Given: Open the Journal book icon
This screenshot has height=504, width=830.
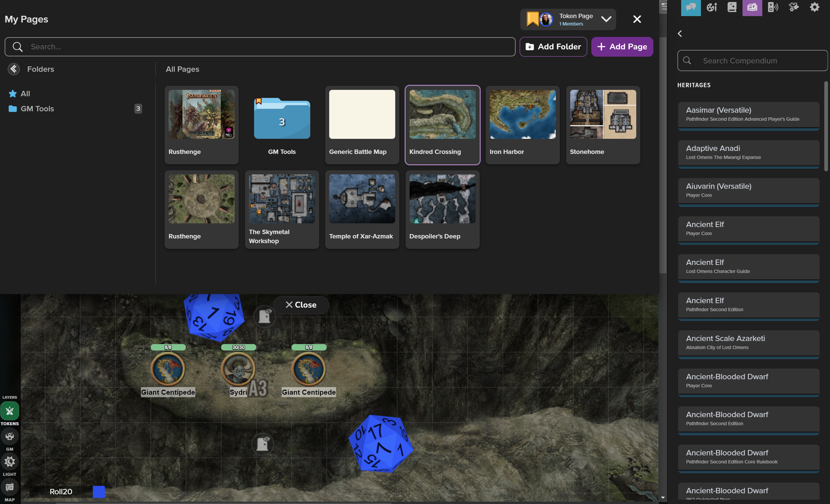Looking at the screenshot, I should [732, 7].
